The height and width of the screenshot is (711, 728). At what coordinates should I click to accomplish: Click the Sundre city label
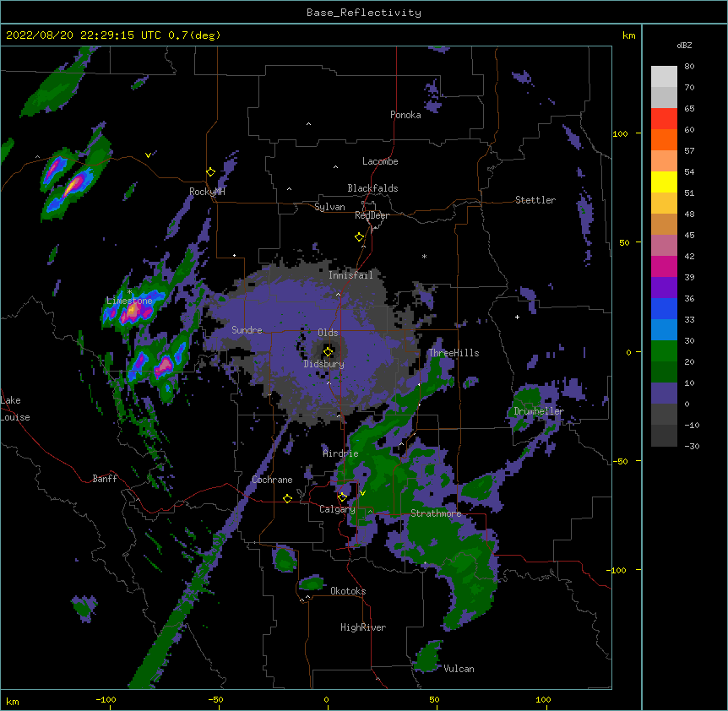tap(247, 330)
